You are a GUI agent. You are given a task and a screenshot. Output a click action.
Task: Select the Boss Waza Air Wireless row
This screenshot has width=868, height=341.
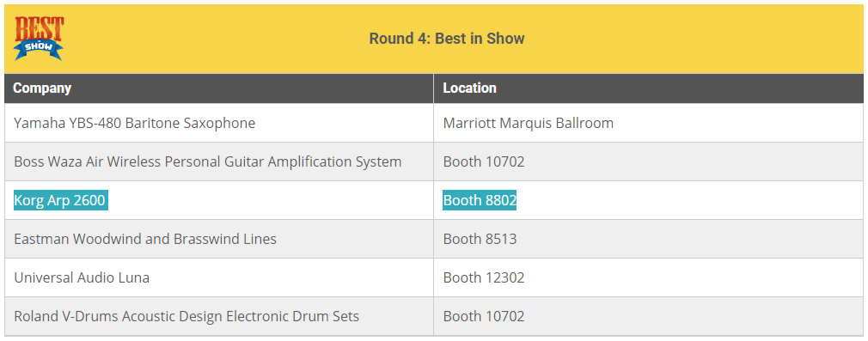click(434, 161)
